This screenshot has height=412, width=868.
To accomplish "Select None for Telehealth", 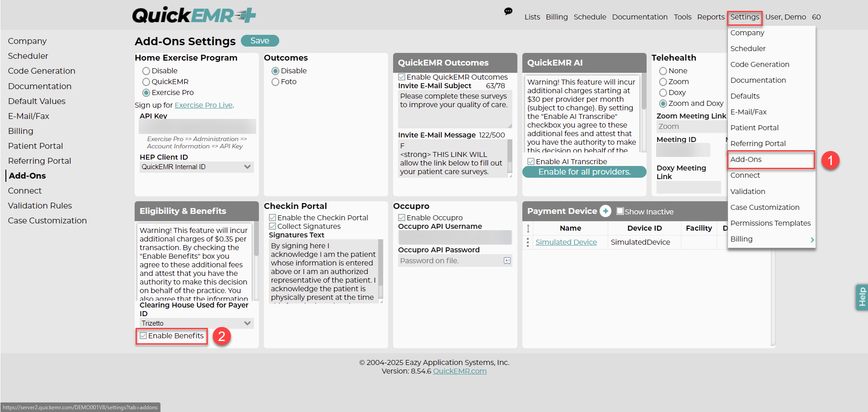I will click(x=663, y=71).
